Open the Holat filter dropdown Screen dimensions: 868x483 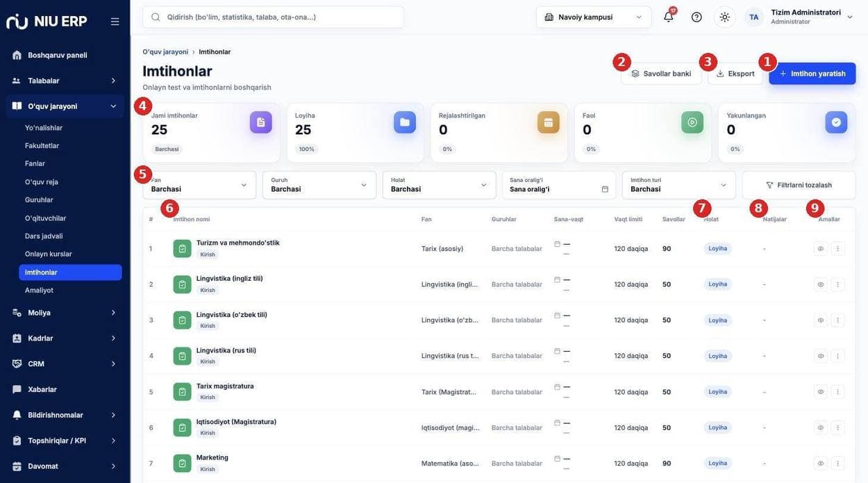[x=440, y=185]
